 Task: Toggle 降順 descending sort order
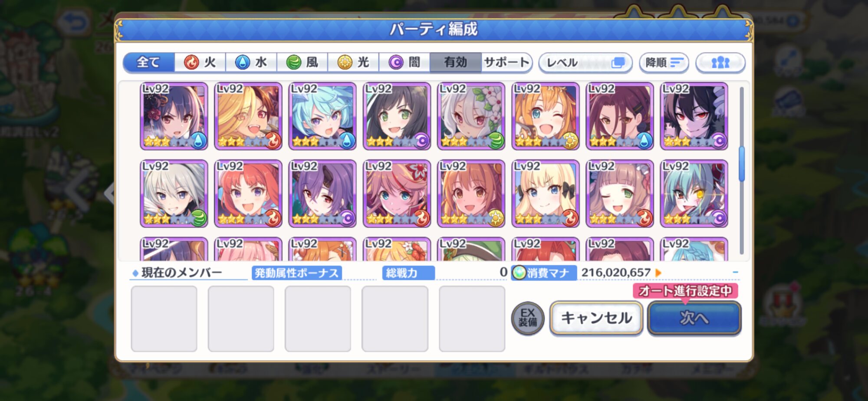(x=664, y=62)
